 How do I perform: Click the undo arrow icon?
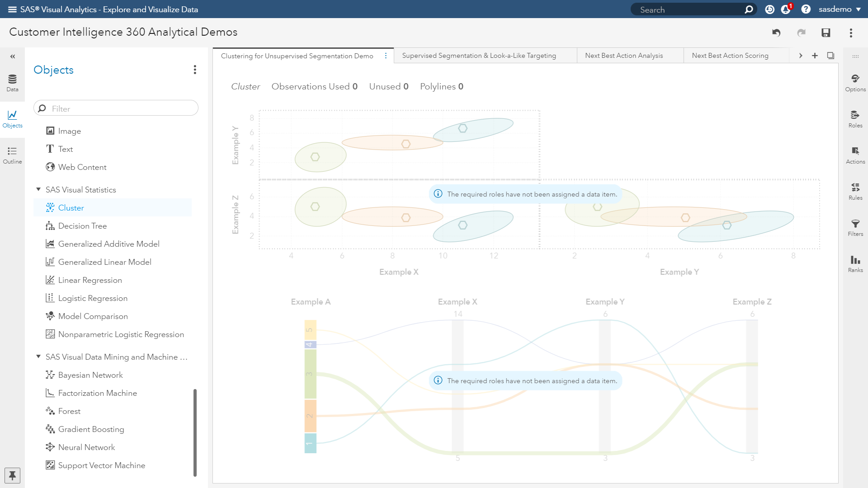776,33
